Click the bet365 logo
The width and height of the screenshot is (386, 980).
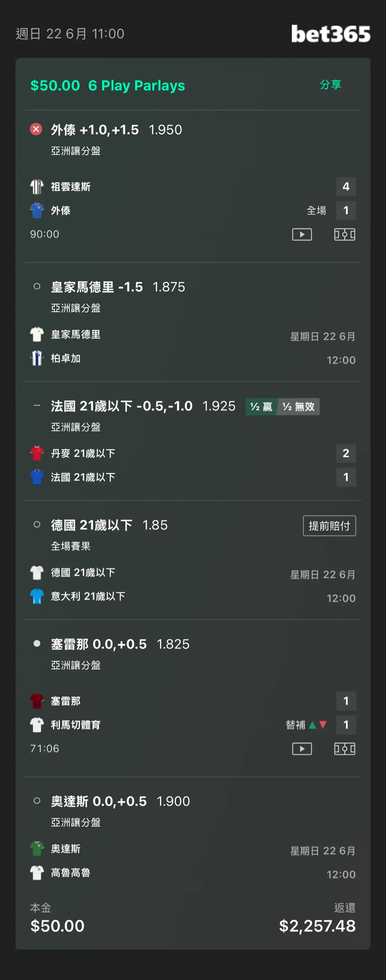tap(331, 34)
